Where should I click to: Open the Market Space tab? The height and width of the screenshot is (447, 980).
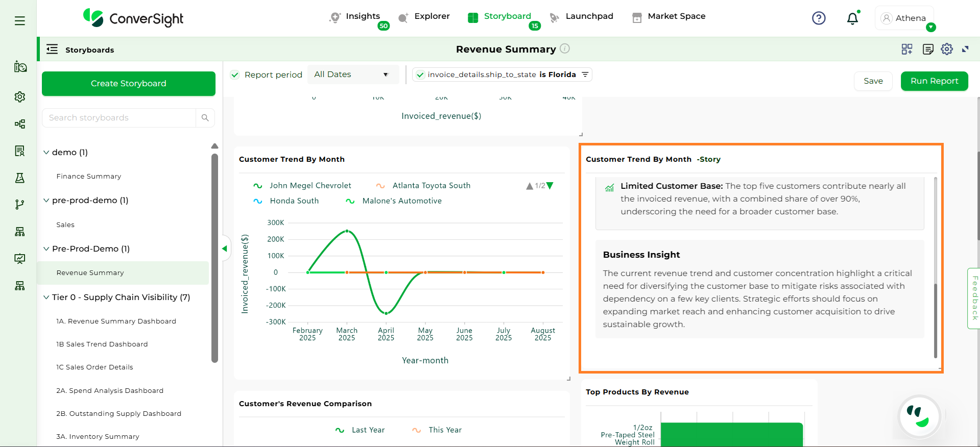[676, 16]
